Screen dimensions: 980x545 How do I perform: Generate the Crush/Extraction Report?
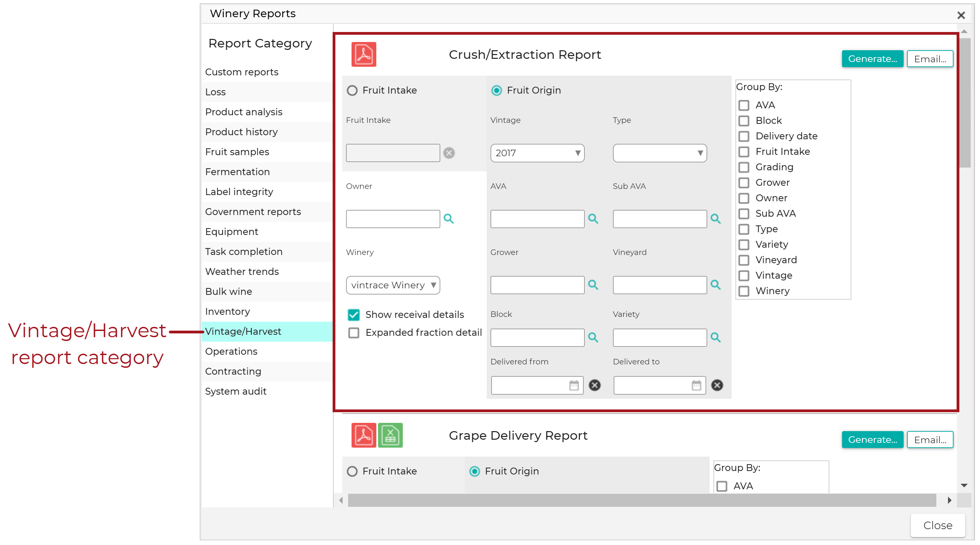tap(872, 59)
